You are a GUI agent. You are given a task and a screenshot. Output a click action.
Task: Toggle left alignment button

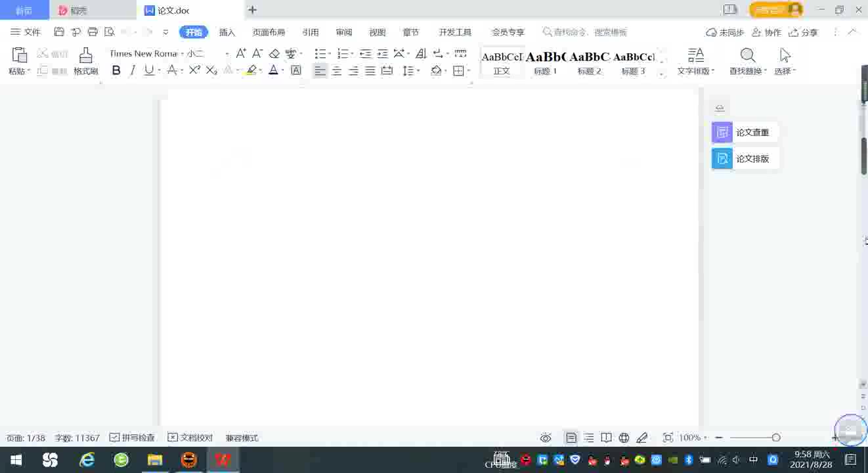tap(320, 70)
